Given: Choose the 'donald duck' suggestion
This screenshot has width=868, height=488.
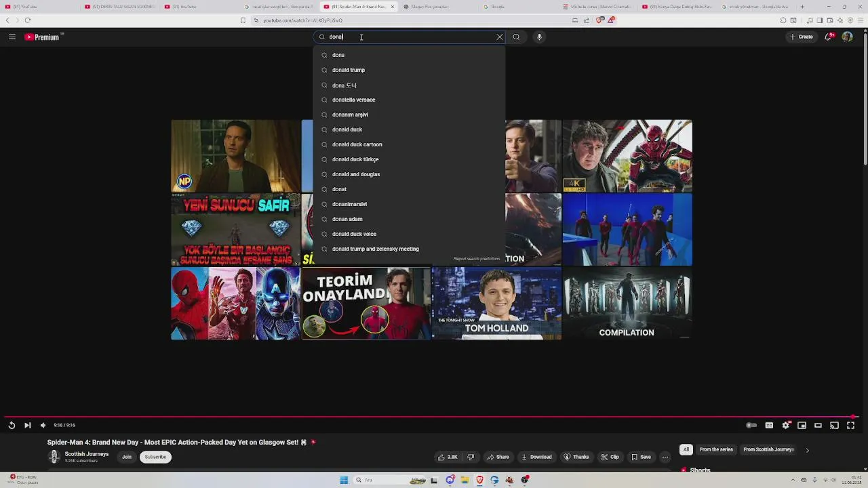Looking at the screenshot, I should [409, 129].
